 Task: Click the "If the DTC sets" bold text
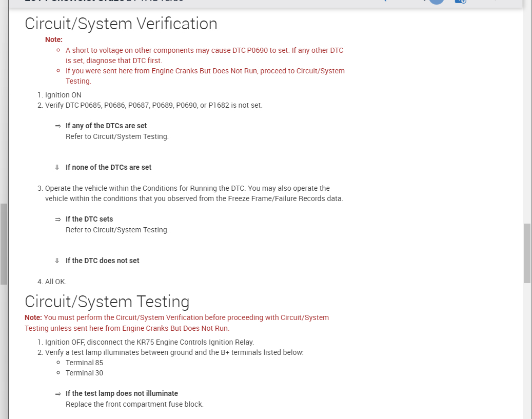pyautogui.click(x=89, y=219)
